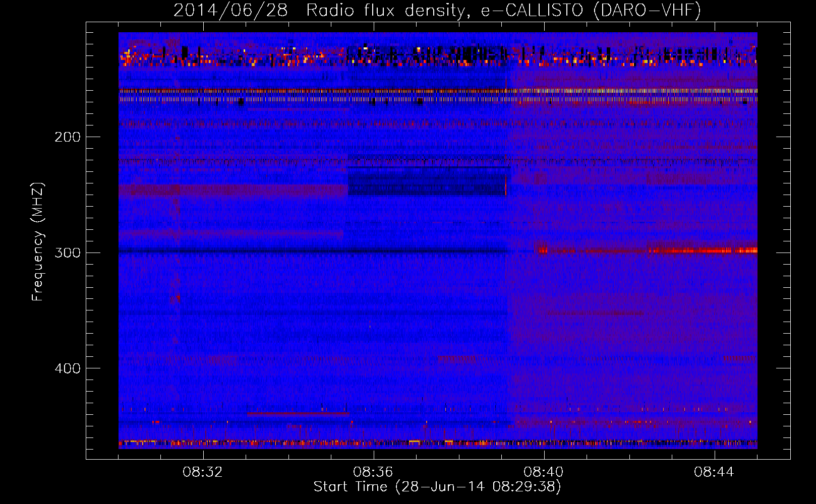The width and height of the screenshot is (816, 504).
Task: Click the 08:32 time tick label
Action: click(x=203, y=472)
